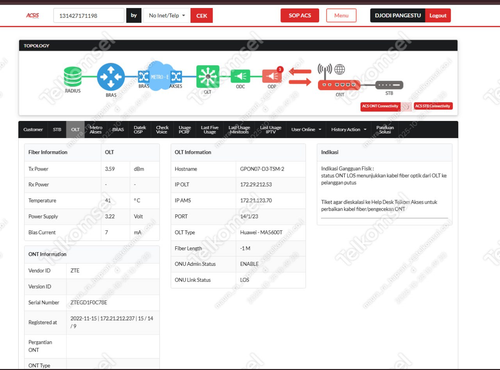This screenshot has height=370, width=500.
Task: Select the red ONT router icon
Action: [339, 85]
